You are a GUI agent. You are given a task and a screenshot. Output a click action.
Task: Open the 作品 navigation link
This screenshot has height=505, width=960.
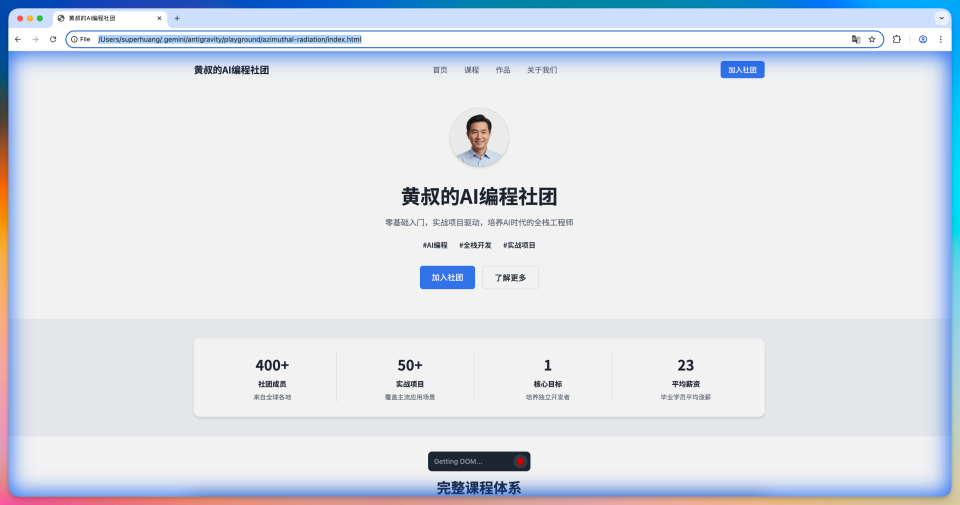[503, 70]
